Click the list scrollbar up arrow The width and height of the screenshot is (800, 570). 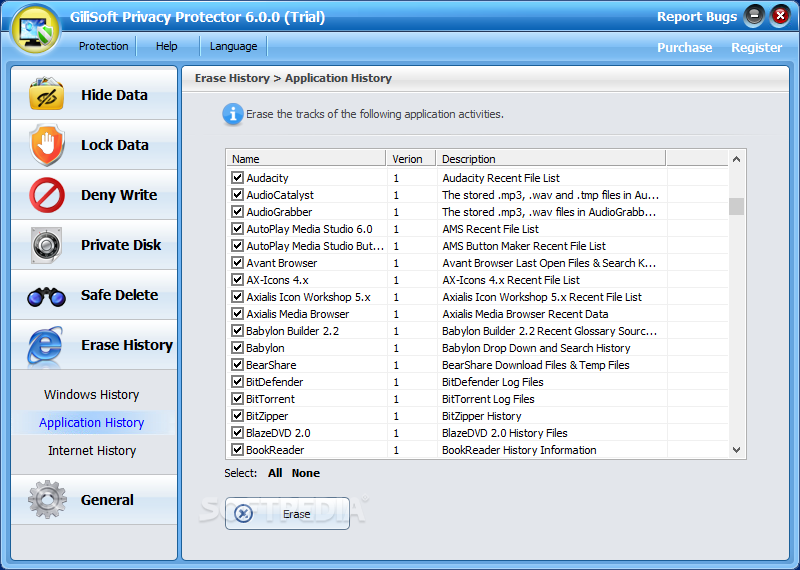click(736, 159)
